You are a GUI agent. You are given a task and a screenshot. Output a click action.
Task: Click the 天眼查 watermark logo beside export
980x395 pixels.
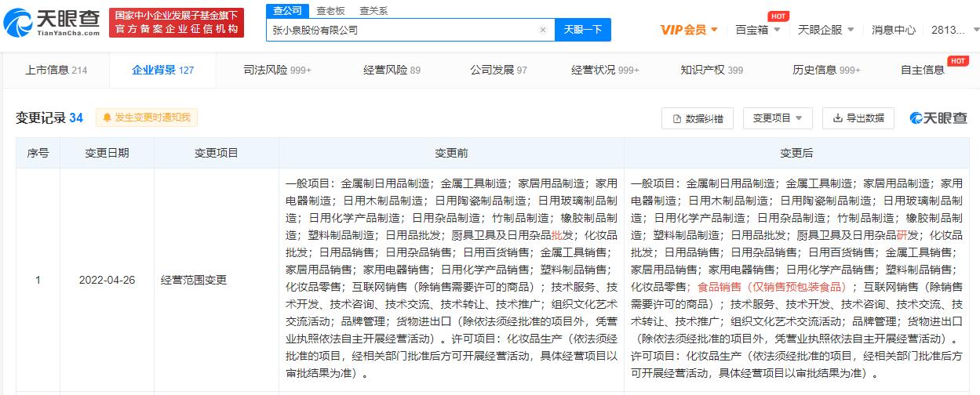(x=938, y=118)
